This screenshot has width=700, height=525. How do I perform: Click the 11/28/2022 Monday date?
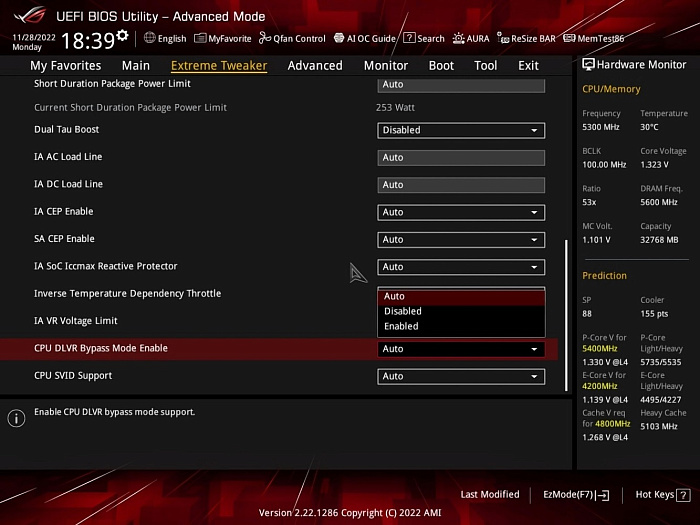34,42
